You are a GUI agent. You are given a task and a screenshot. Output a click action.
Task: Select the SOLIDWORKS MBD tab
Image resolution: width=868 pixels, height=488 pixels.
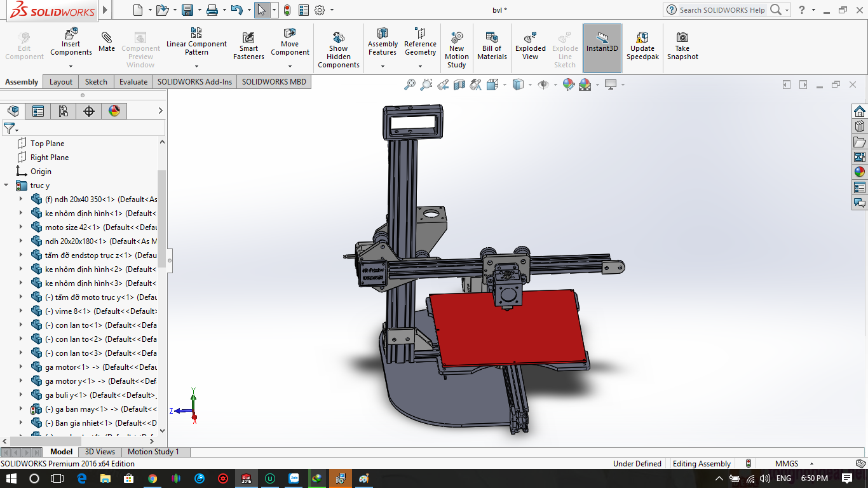(x=274, y=82)
